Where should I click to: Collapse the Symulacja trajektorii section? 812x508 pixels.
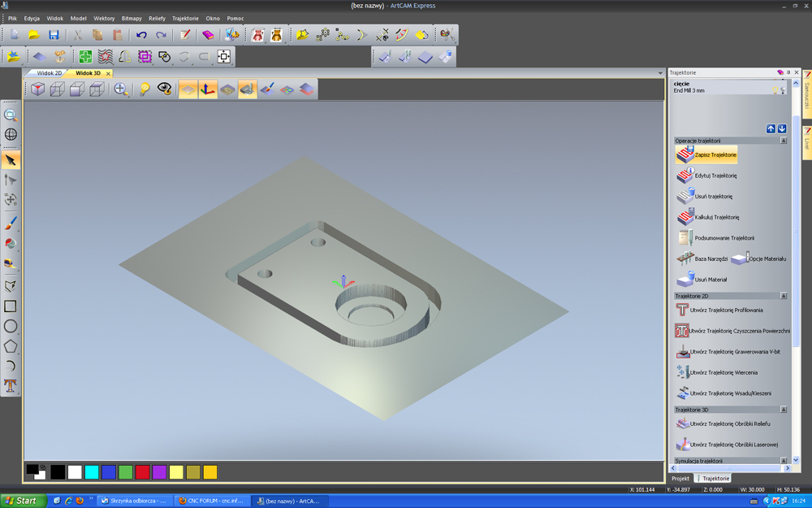(784, 460)
